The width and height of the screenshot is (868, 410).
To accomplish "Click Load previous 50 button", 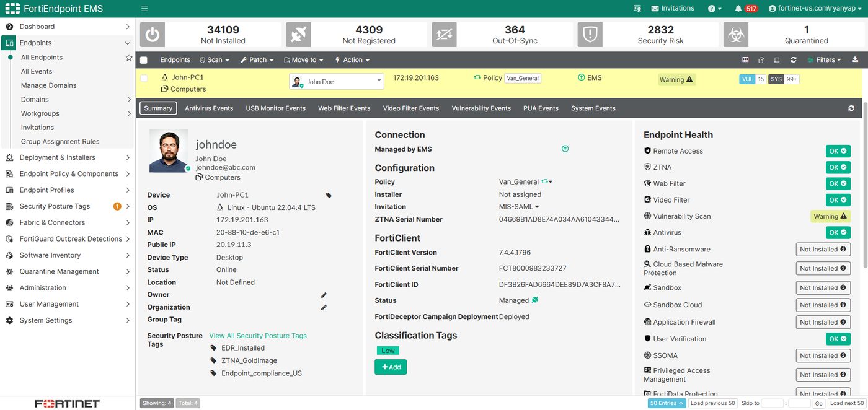I will coord(712,403).
